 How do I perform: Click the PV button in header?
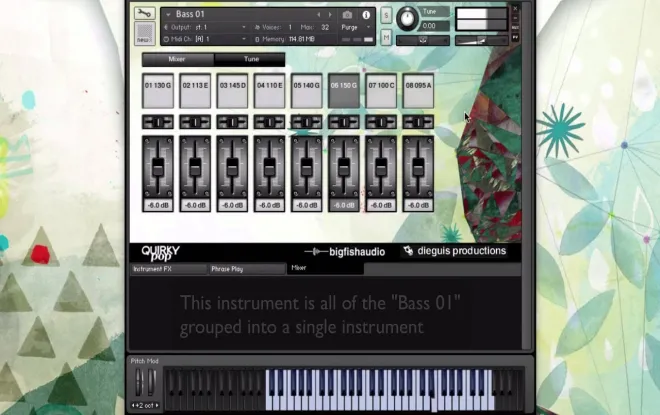tap(515, 38)
